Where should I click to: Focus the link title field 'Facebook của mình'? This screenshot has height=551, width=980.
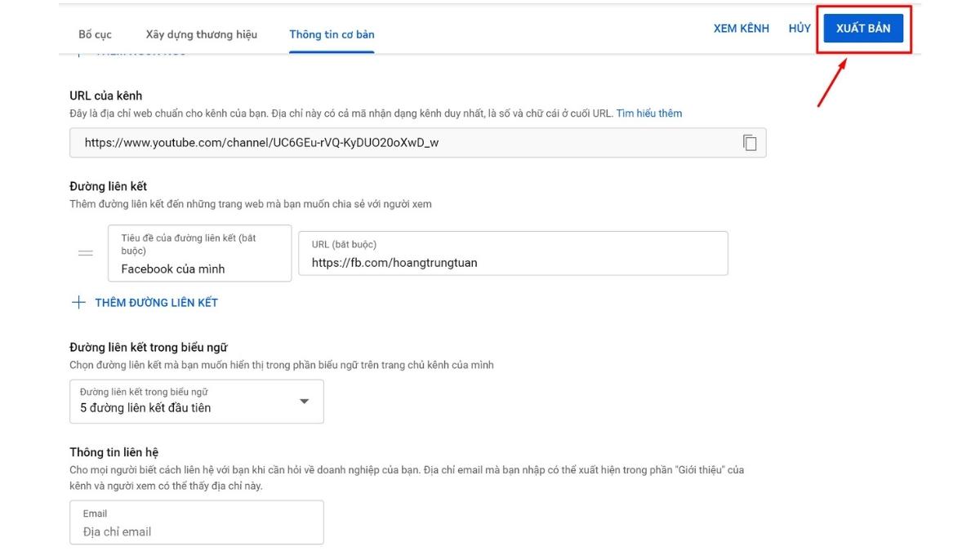point(199,269)
